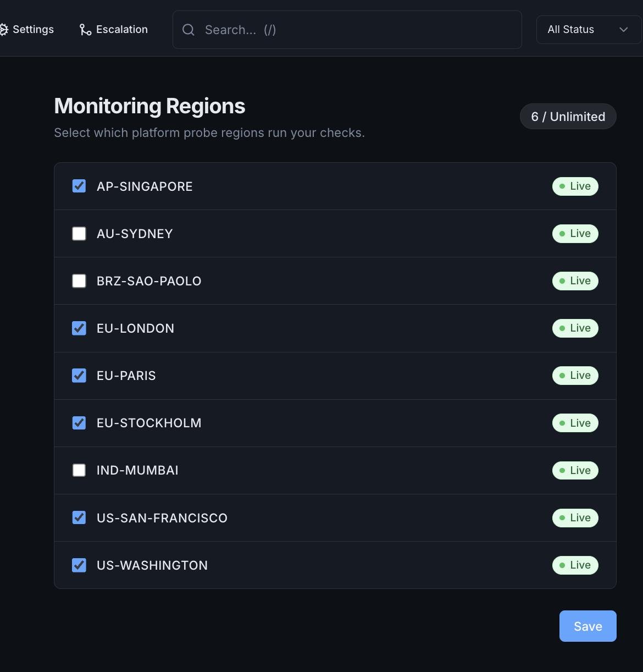This screenshot has width=643, height=672.
Task: Click the search magnifier icon
Action: coord(189,30)
